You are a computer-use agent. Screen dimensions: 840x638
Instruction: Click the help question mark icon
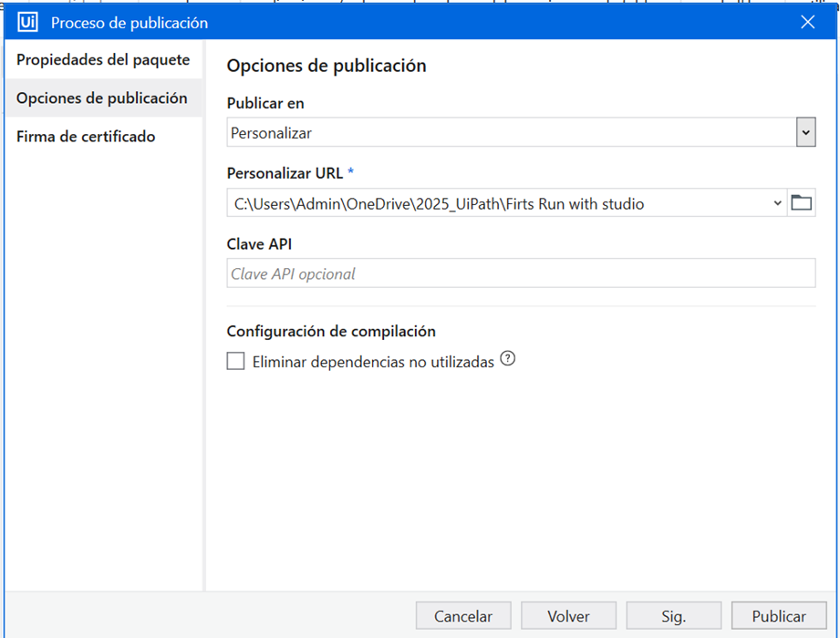tap(507, 358)
